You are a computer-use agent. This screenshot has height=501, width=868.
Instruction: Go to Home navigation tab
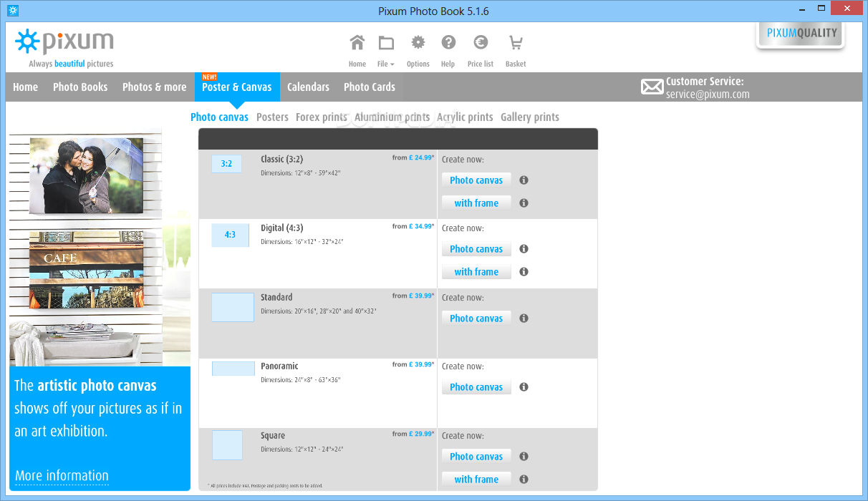25,87
